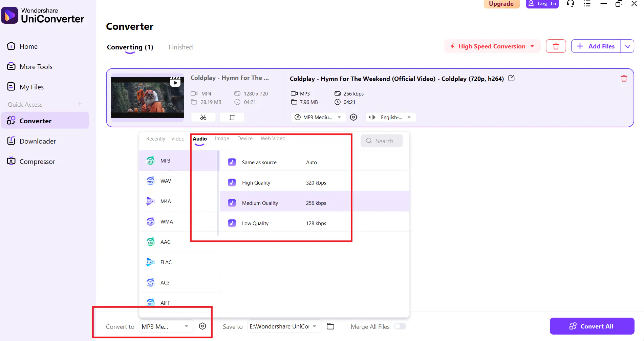Viewport: 644px width, 341px height.
Task: Choose AC3 audio format
Action: 179,282
